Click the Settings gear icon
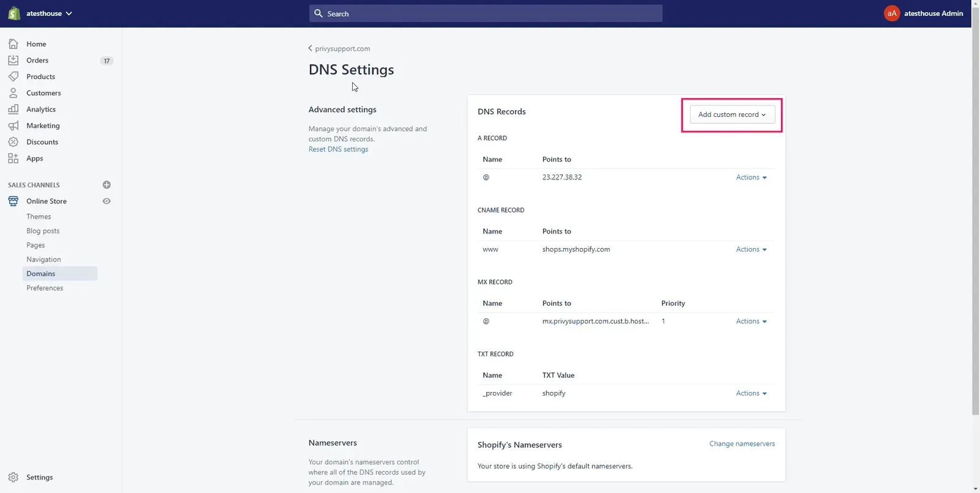The height and width of the screenshot is (493, 980). [x=13, y=477]
